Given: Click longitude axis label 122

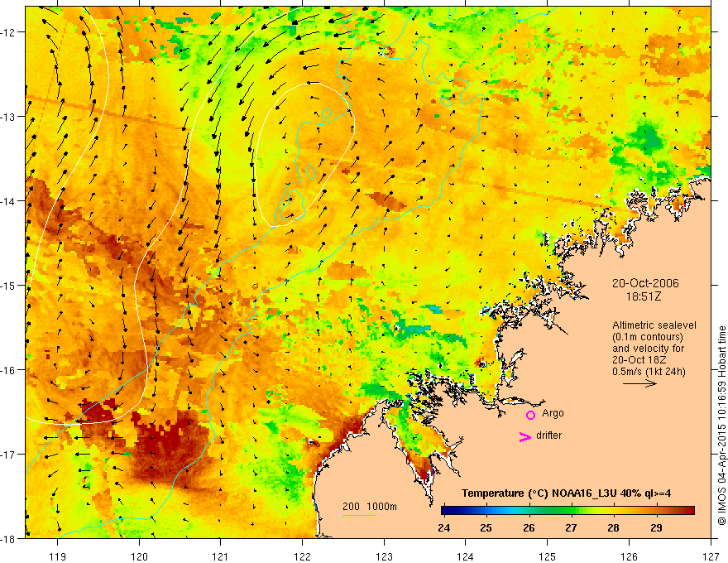Looking at the screenshot, I should [302, 556].
